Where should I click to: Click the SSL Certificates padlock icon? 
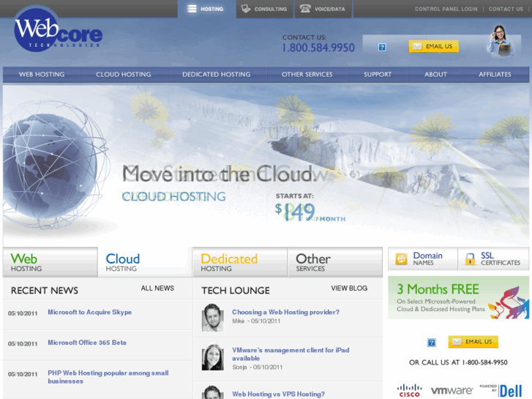(x=470, y=259)
